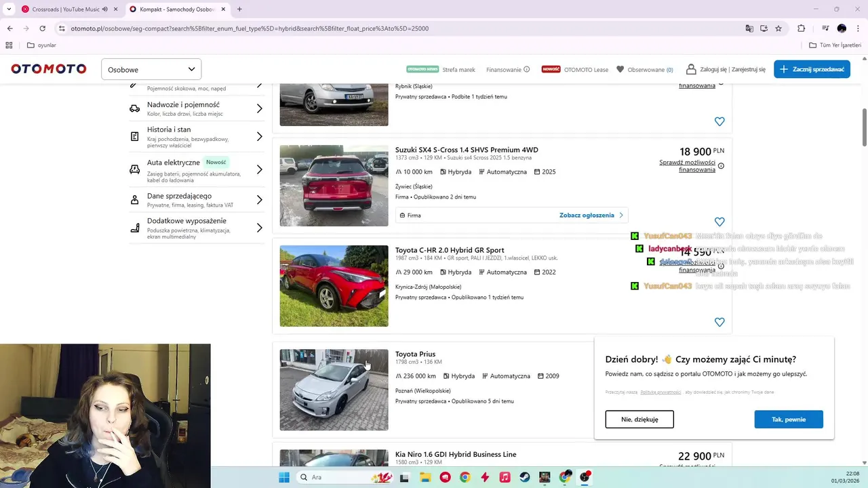Bookmark this page with star icon

pyautogui.click(x=778, y=28)
